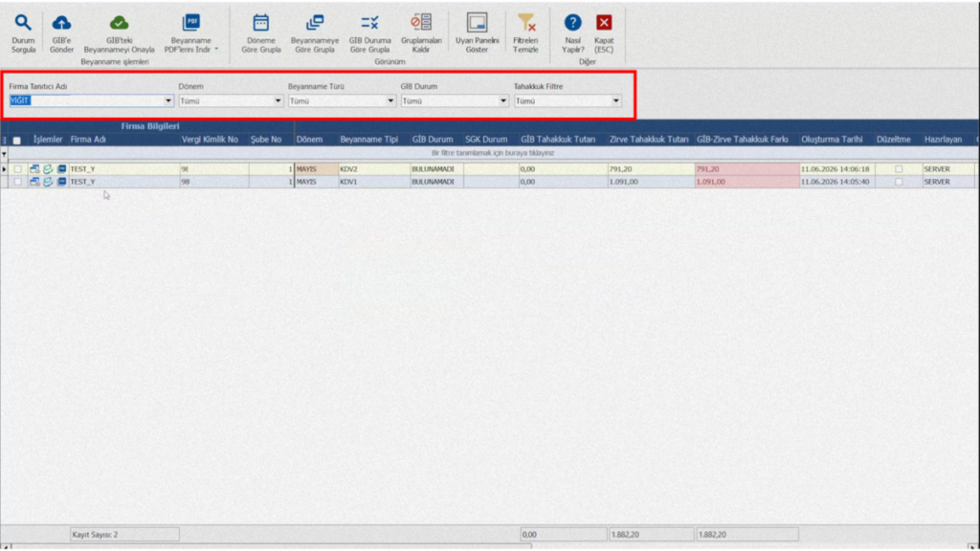Click the Durum Sorgula magnifier icon
The height and width of the screenshot is (551, 980).
tap(23, 23)
